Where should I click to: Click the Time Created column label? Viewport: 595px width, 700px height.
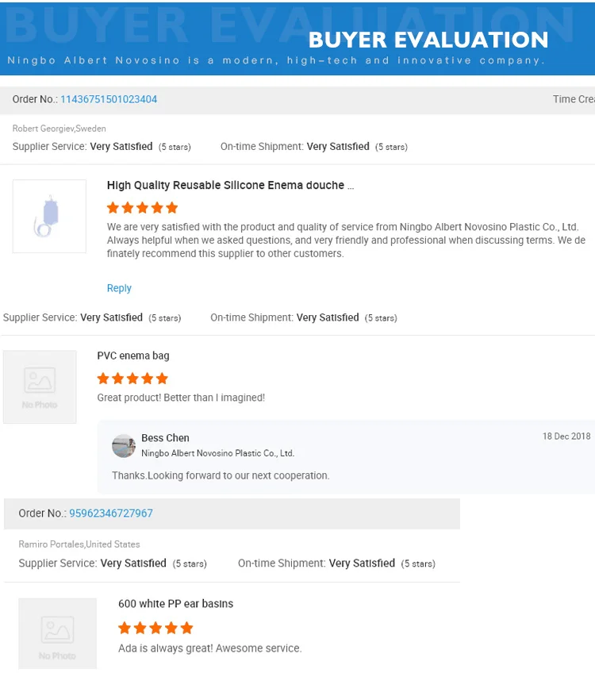coord(573,99)
